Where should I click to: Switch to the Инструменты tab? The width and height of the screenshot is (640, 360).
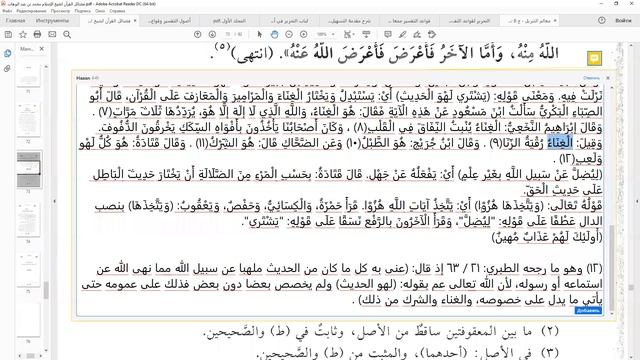point(52,20)
